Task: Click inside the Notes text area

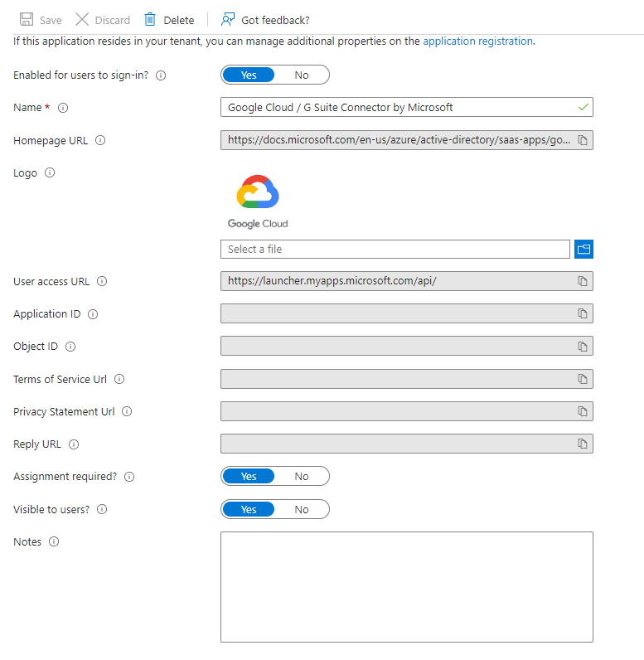Action: 406,587
